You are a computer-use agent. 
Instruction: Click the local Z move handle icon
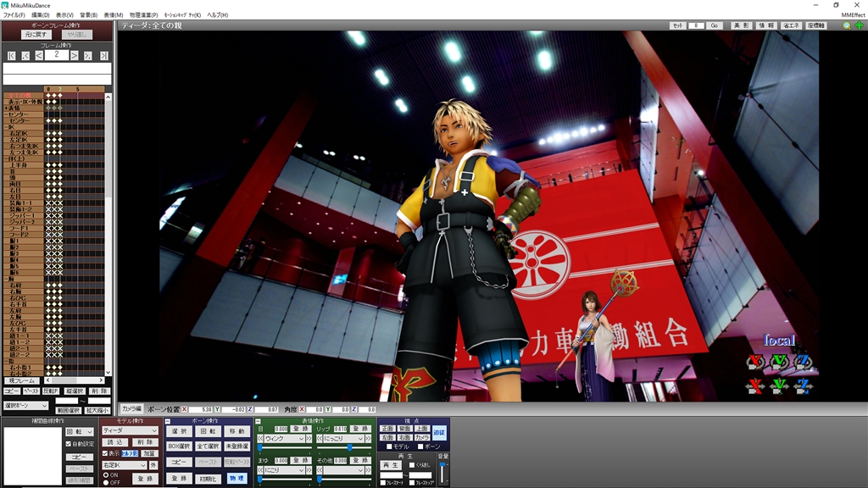[804, 385]
